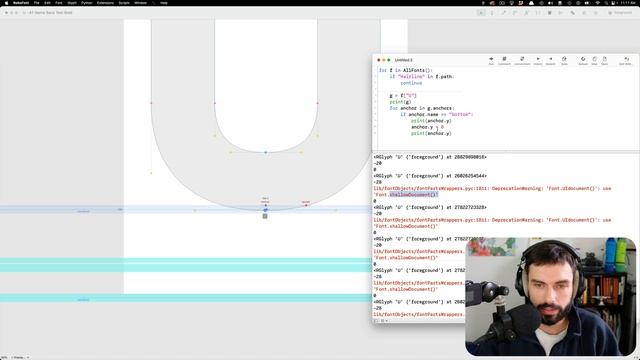Reload the script file

[583, 61]
